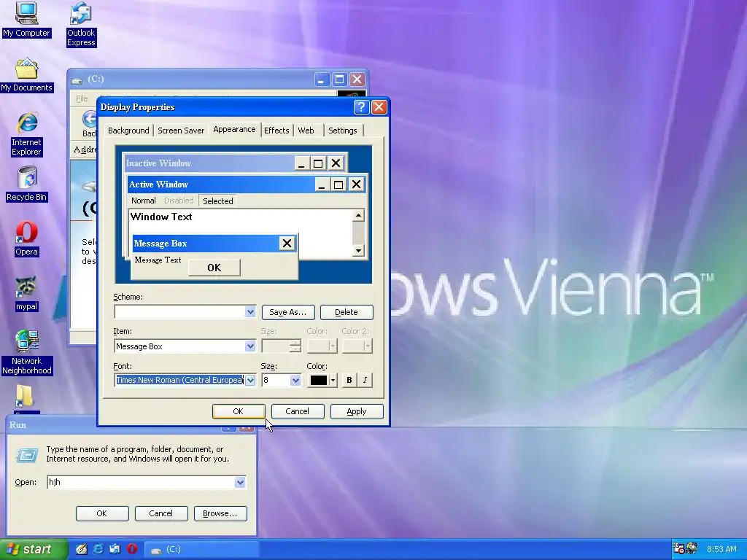Open the Effects tab
The width and height of the screenshot is (747, 560).
pyautogui.click(x=276, y=131)
